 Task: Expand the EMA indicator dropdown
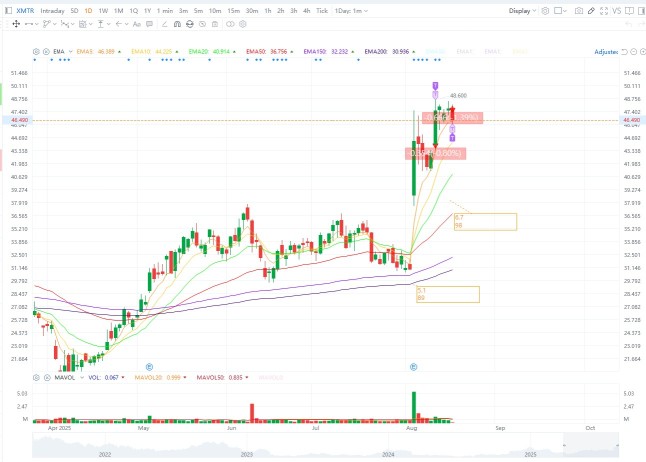tap(70, 52)
